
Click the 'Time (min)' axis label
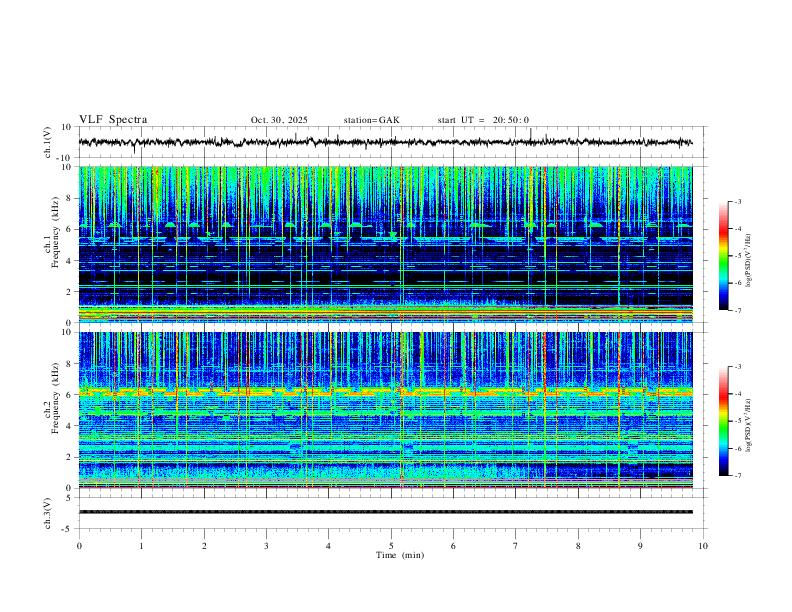click(x=400, y=555)
